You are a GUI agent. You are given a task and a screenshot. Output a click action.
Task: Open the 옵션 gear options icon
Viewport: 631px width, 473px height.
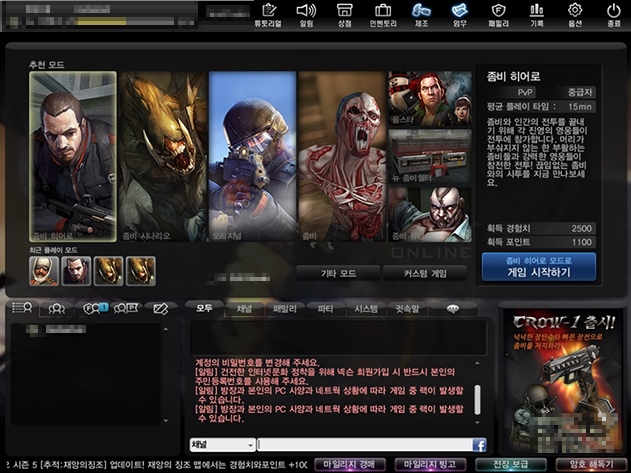pyautogui.click(x=575, y=15)
